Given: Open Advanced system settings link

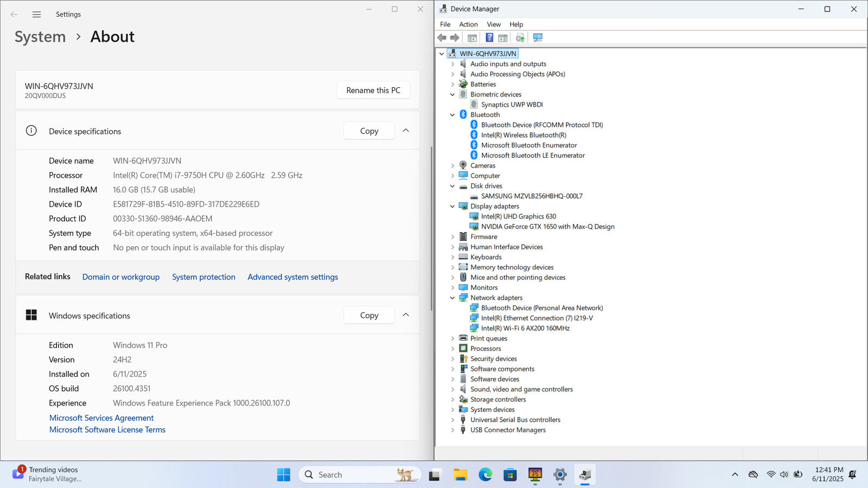Looking at the screenshot, I should [x=293, y=277].
